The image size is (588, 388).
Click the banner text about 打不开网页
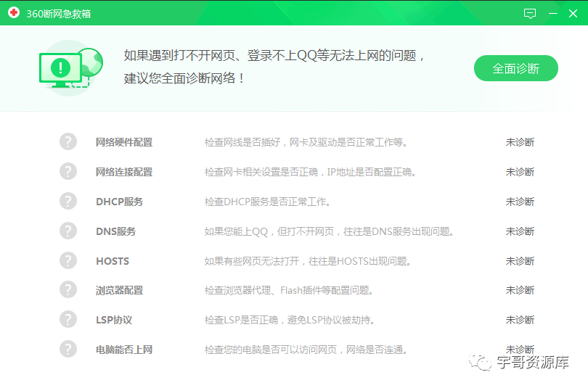click(x=274, y=55)
